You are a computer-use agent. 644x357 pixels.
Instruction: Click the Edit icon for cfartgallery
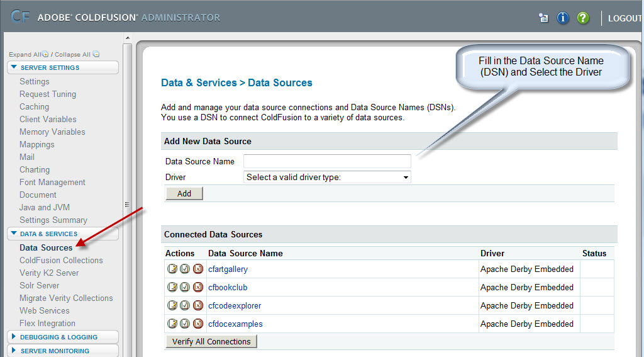(x=172, y=269)
